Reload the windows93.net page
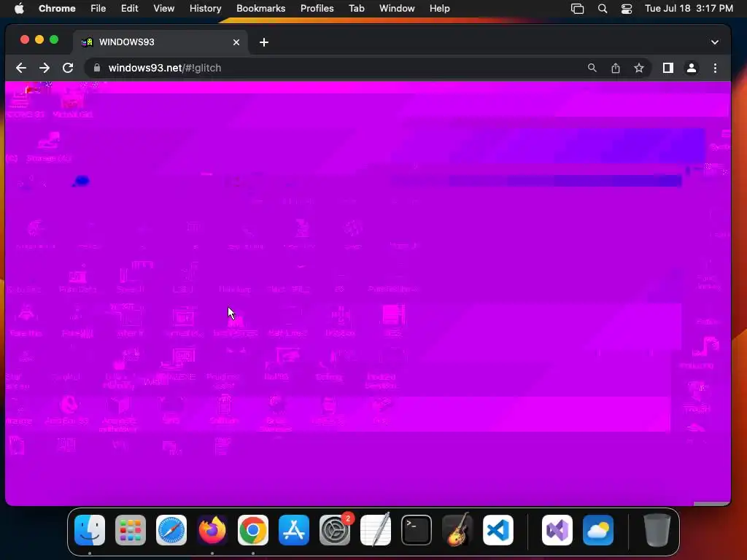 (68, 68)
